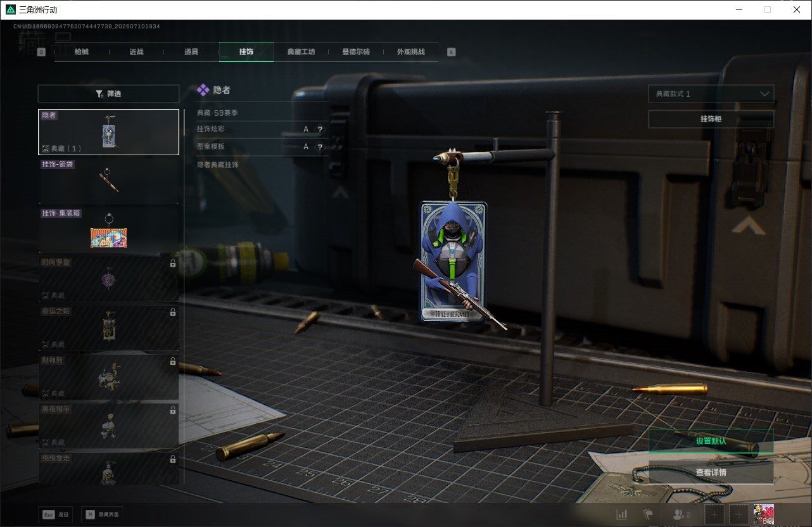Open the 筛选 filter button
The width and height of the screenshot is (812, 527).
pyautogui.click(x=108, y=94)
